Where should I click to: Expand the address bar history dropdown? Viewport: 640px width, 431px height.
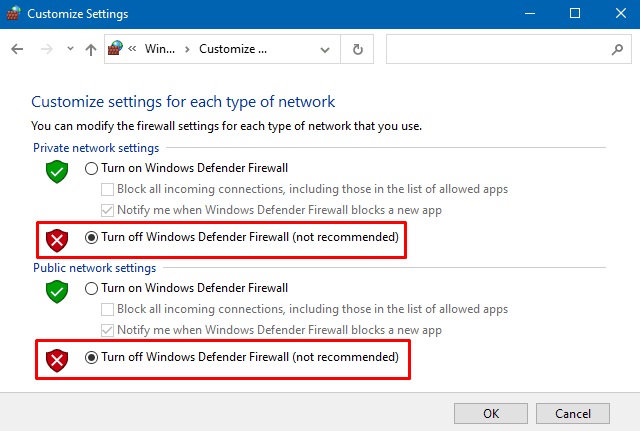325,50
